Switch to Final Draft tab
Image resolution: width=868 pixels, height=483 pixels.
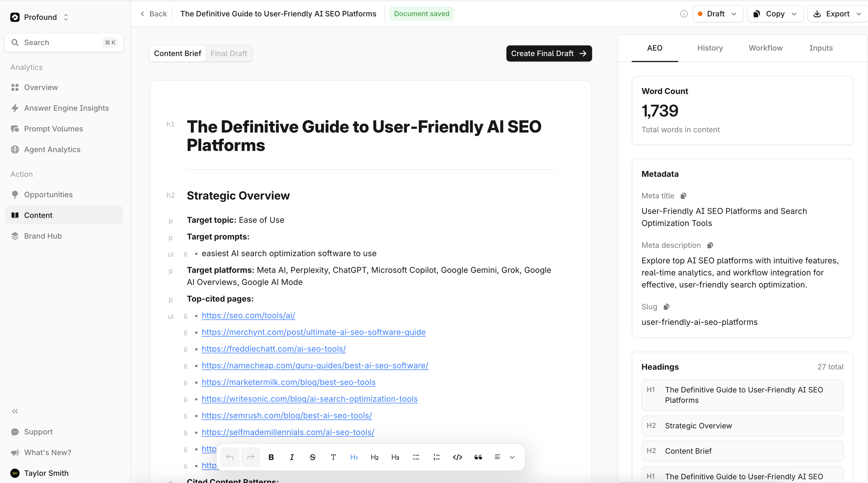229,53
